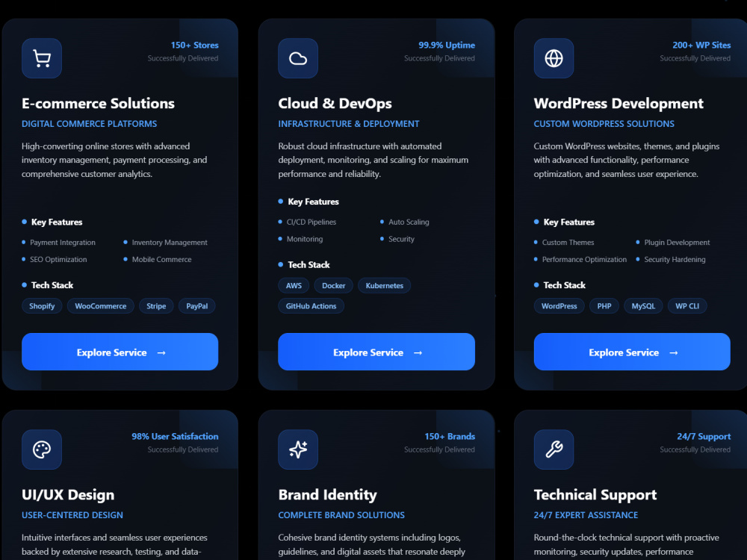Select the GitHub Actions tech tag
This screenshot has width=747, height=560.
[311, 306]
